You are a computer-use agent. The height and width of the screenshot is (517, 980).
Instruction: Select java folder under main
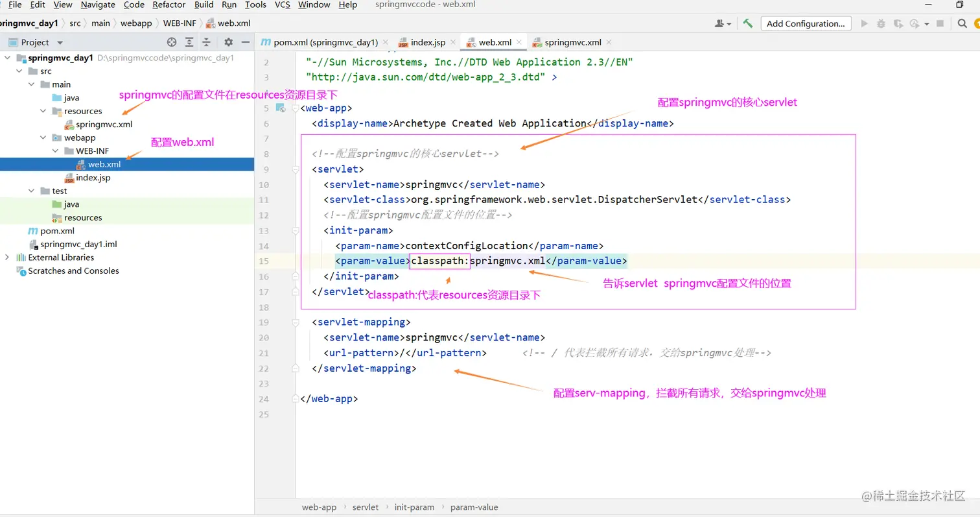pyautogui.click(x=71, y=98)
